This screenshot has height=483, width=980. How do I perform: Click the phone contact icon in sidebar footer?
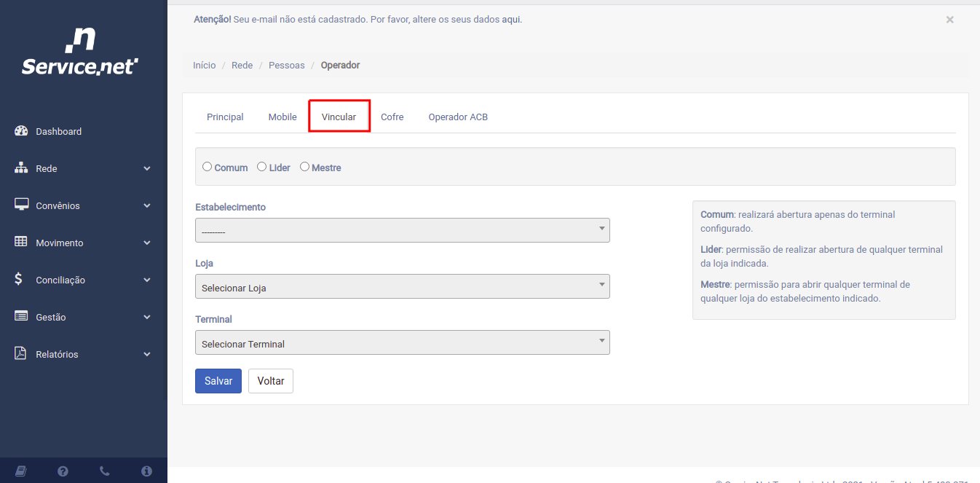[105, 471]
